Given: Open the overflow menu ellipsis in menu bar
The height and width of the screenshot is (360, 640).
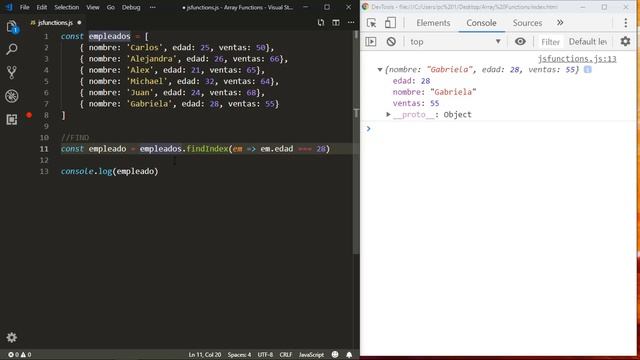Looking at the screenshot, I should (152, 7).
